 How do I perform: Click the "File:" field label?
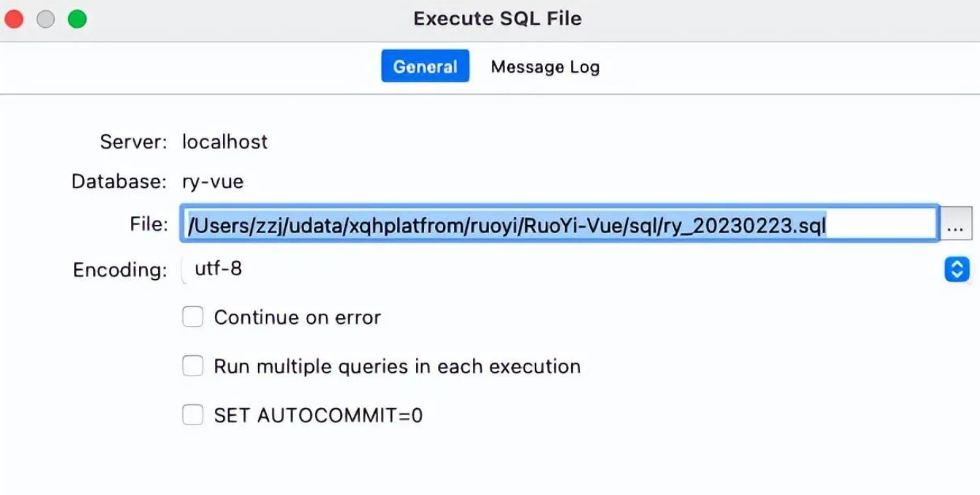coord(149,224)
